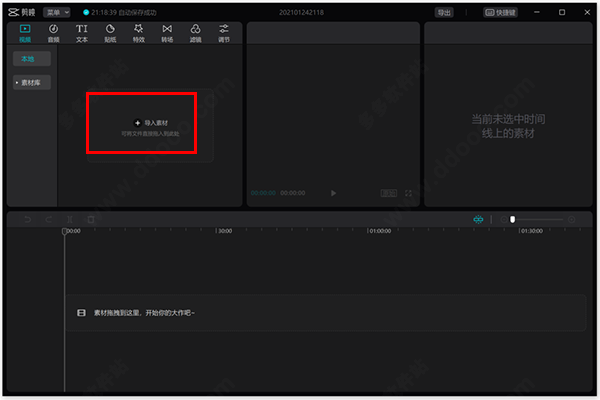
Task: Click the 导出 export button
Action: point(444,12)
